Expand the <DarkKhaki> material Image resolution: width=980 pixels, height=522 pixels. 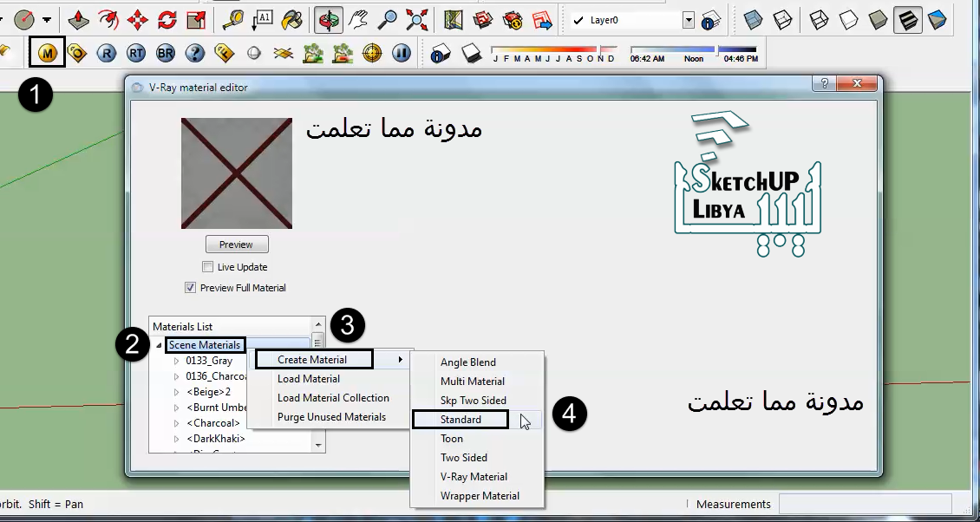176,439
